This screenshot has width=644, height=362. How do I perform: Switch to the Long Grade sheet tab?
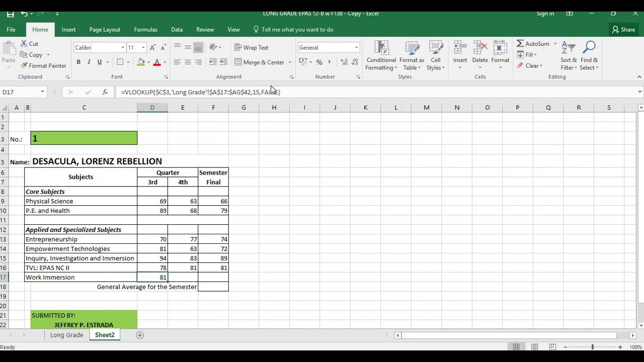click(x=66, y=335)
